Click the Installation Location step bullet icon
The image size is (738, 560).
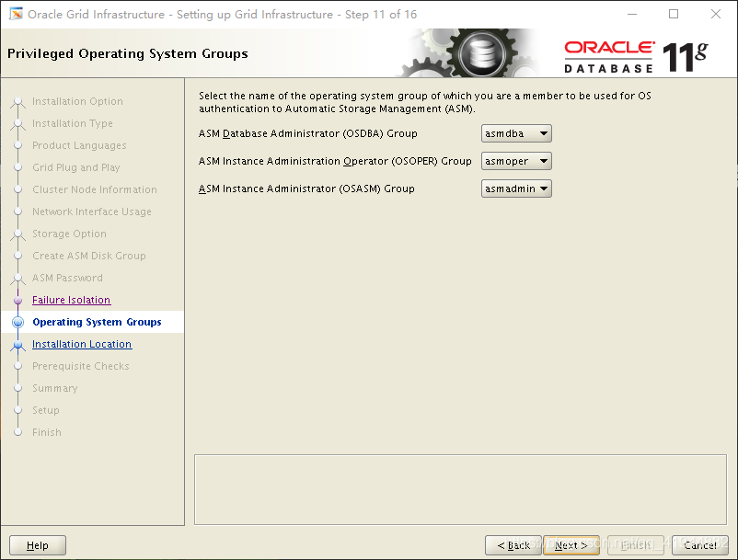(17, 345)
